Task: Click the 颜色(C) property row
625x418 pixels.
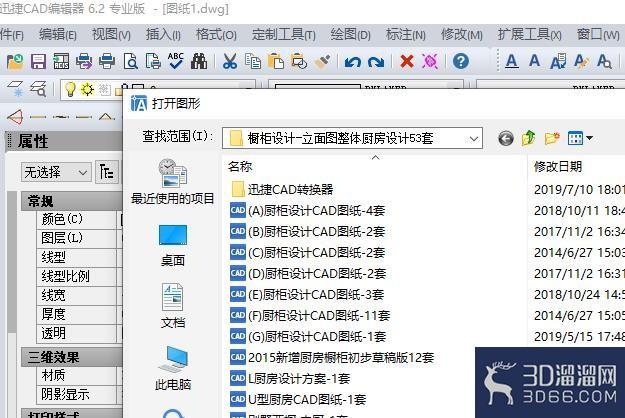Action: [x=79, y=219]
